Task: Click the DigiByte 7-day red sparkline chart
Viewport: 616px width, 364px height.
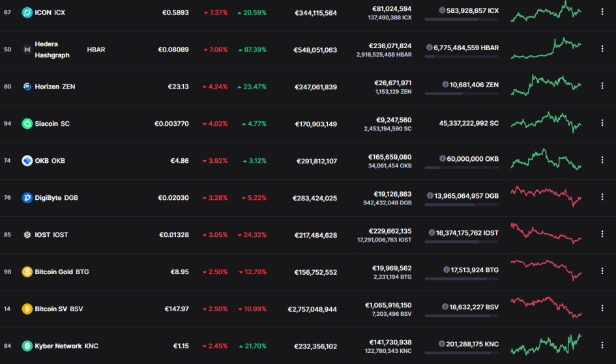Action: pyautogui.click(x=546, y=196)
